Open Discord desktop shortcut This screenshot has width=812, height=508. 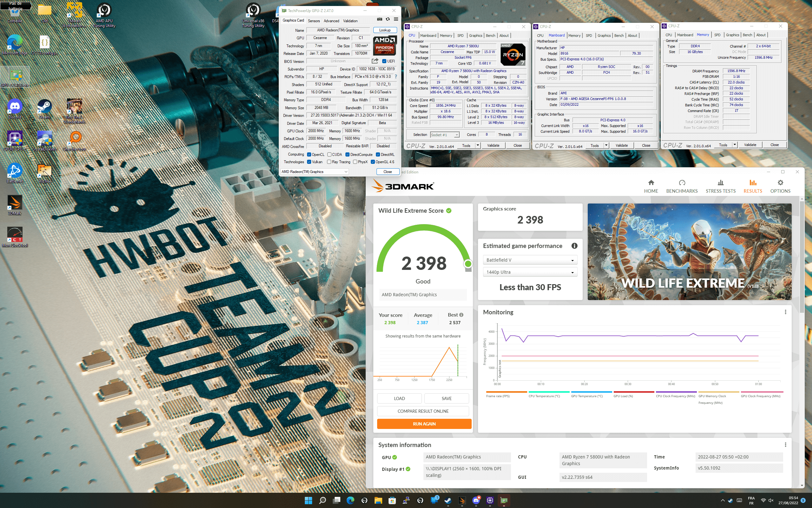[x=15, y=109]
